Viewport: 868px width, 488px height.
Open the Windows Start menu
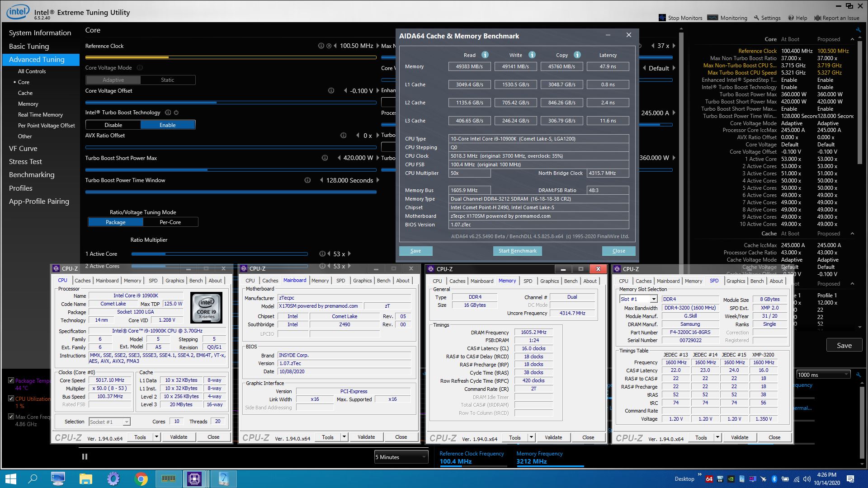(10, 479)
